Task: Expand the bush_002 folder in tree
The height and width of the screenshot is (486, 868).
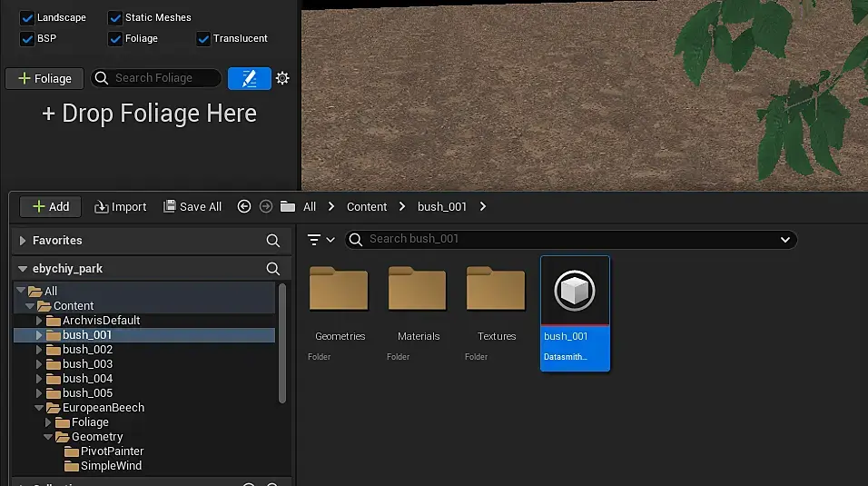Action: (x=39, y=350)
